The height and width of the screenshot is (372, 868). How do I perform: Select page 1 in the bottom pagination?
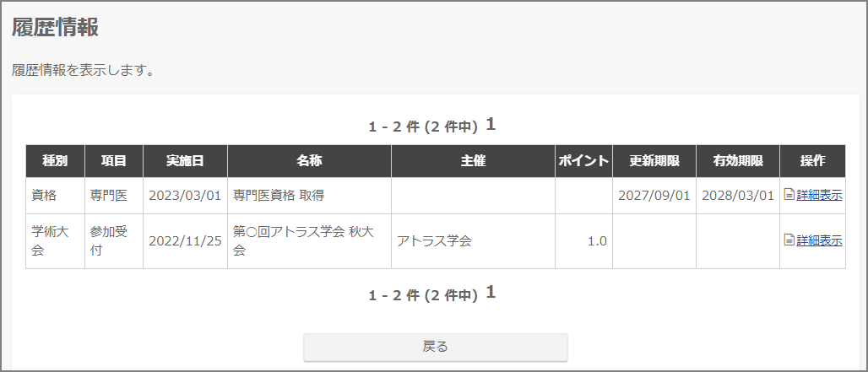[x=491, y=293]
